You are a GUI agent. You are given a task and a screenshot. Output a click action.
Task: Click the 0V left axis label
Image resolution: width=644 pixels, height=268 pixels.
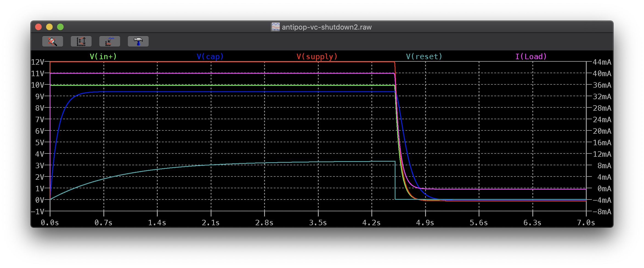coord(39,200)
